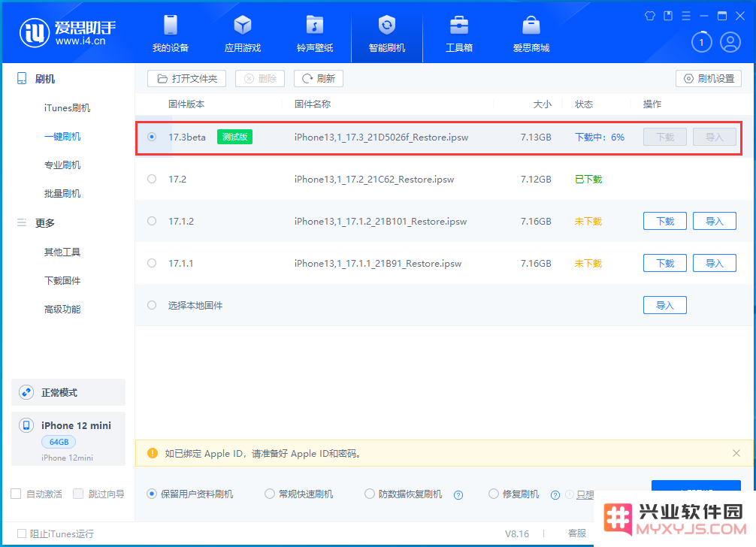Screen dimensions: 756x547
Task: Click the title bar bookmark icon
Action: pyautogui.click(x=668, y=16)
